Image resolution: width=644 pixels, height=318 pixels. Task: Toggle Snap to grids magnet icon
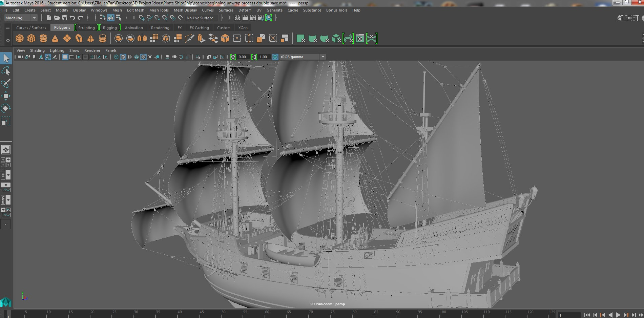tap(141, 18)
